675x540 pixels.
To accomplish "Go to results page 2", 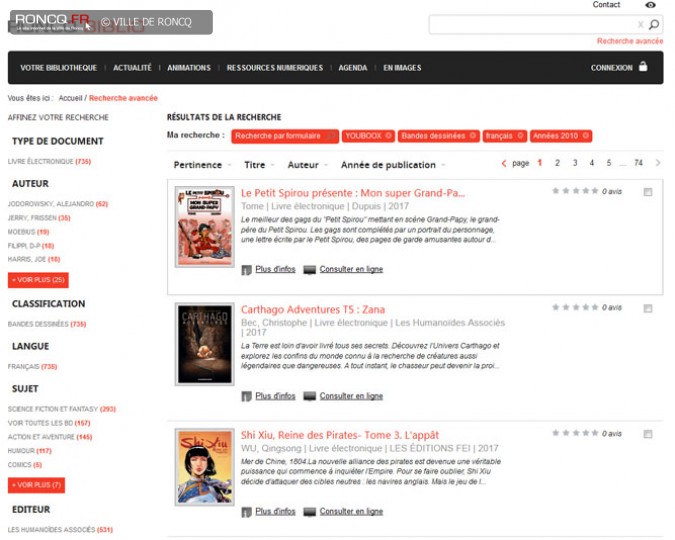I will 557,163.
